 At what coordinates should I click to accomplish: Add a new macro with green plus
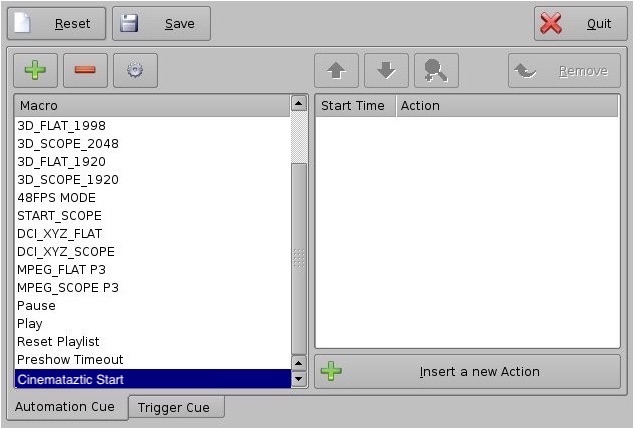[x=36, y=70]
